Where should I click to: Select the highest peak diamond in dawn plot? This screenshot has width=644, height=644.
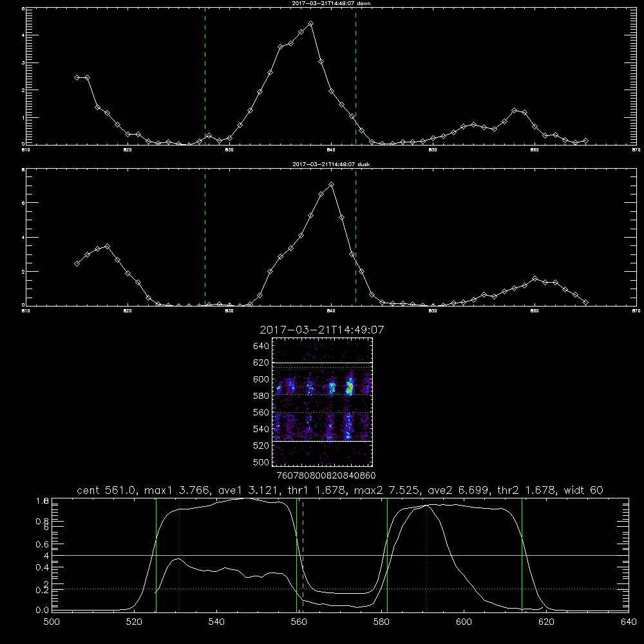(311, 24)
